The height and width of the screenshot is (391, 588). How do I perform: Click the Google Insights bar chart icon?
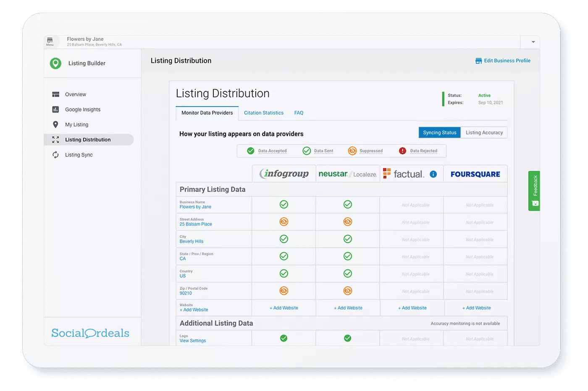coord(55,109)
